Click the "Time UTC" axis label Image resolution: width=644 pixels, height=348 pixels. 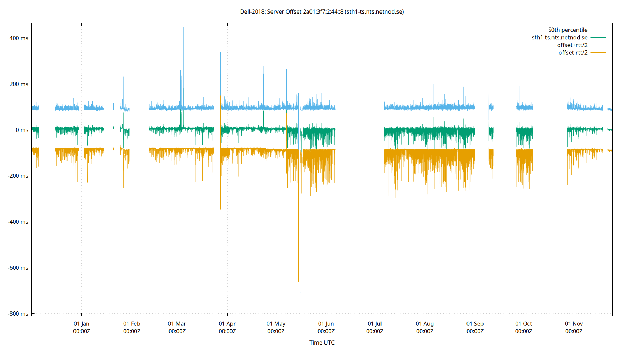click(x=322, y=342)
